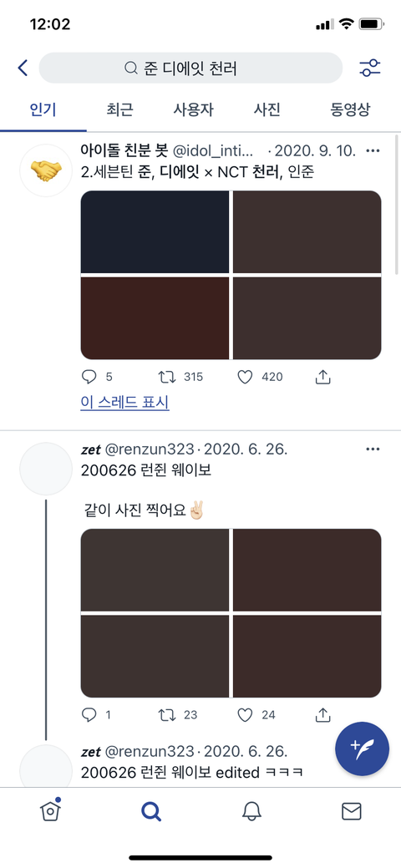Screen dimensions: 401x868
Task: Open more options on 아이돌 친분 봇 tweet
Action: 373,150
